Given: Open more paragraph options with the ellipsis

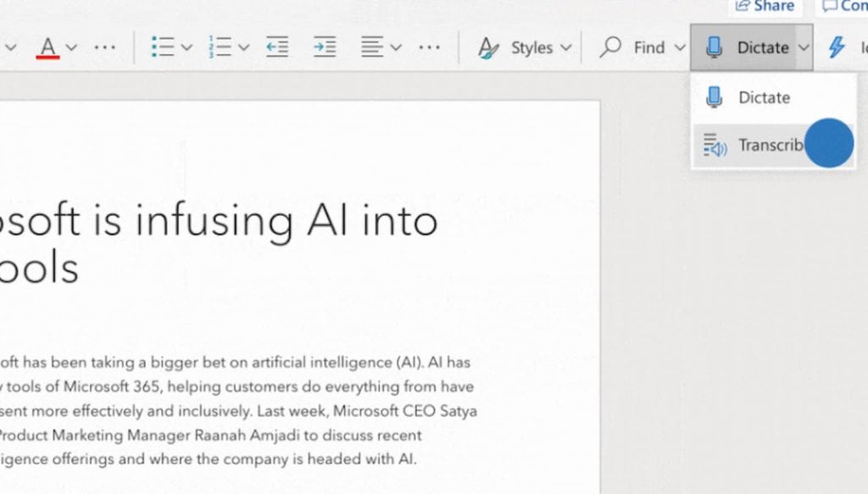Looking at the screenshot, I should [x=429, y=48].
